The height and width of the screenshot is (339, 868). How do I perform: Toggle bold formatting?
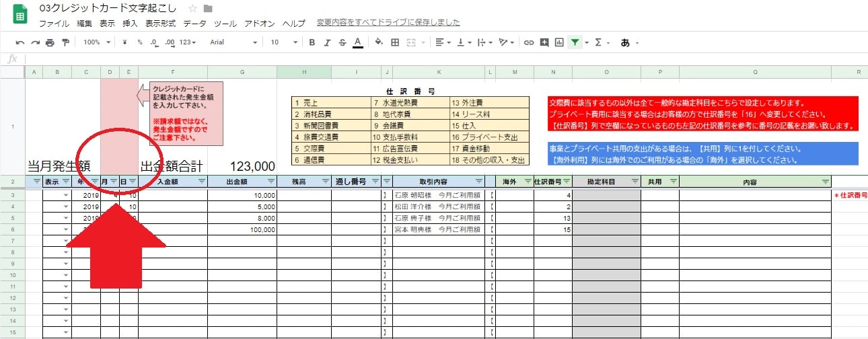pyautogui.click(x=312, y=42)
